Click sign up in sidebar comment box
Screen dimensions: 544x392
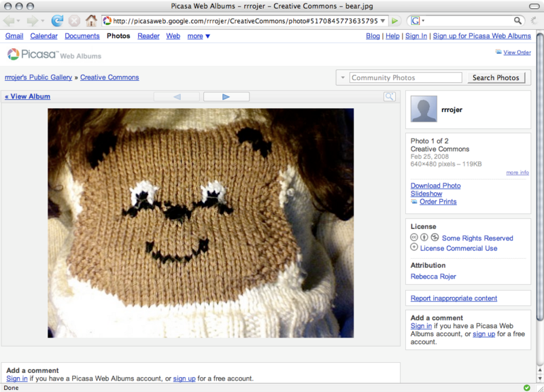(483, 334)
